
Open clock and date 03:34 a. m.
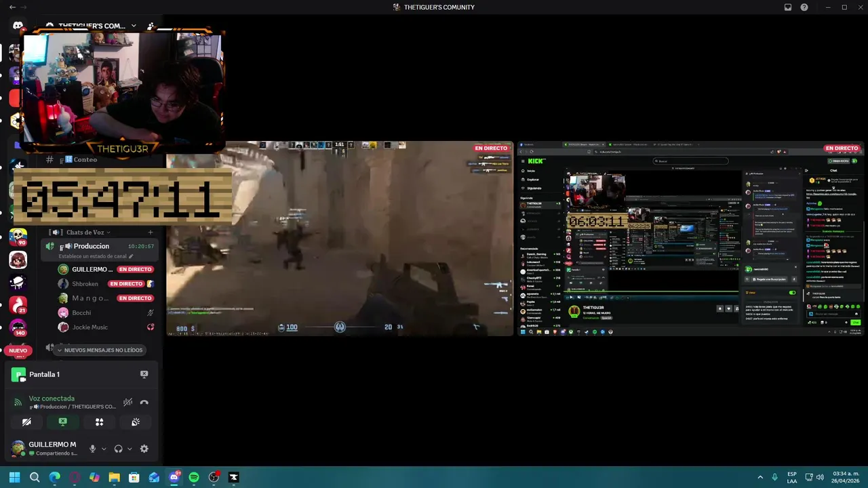[846, 477]
